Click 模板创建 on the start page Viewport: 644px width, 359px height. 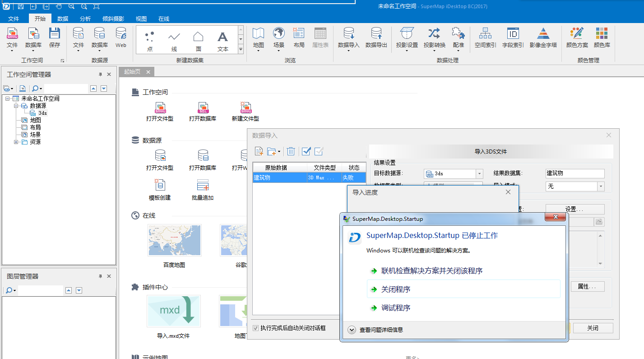160,190
